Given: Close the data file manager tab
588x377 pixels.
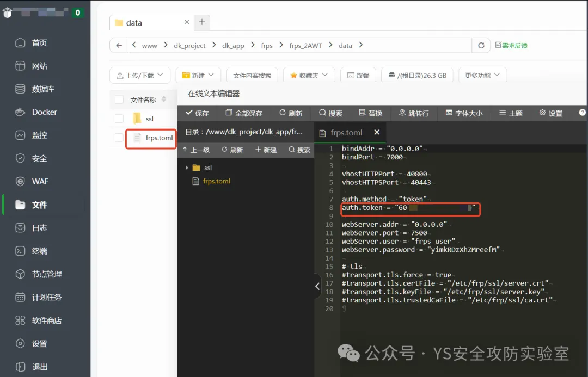Looking at the screenshot, I should point(187,22).
